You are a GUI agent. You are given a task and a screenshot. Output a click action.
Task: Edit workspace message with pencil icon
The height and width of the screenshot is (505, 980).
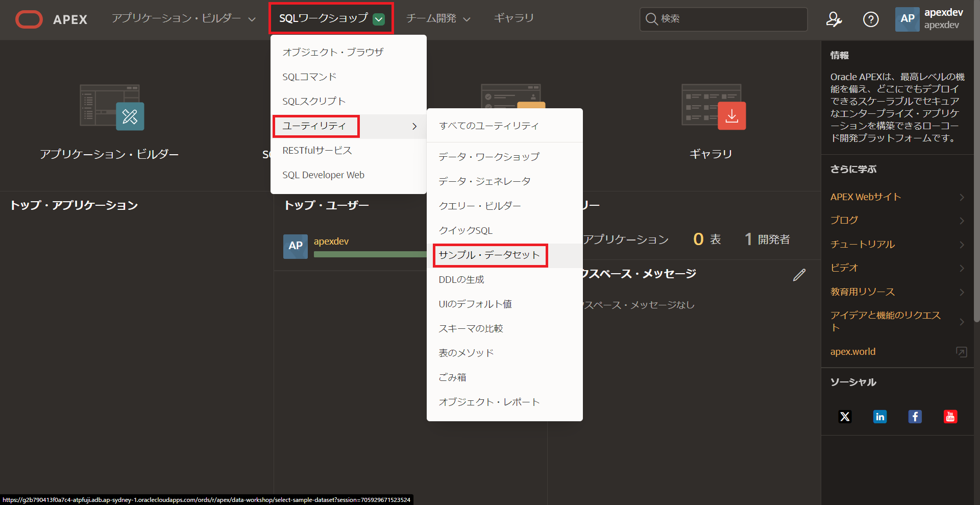coord(799,275)
